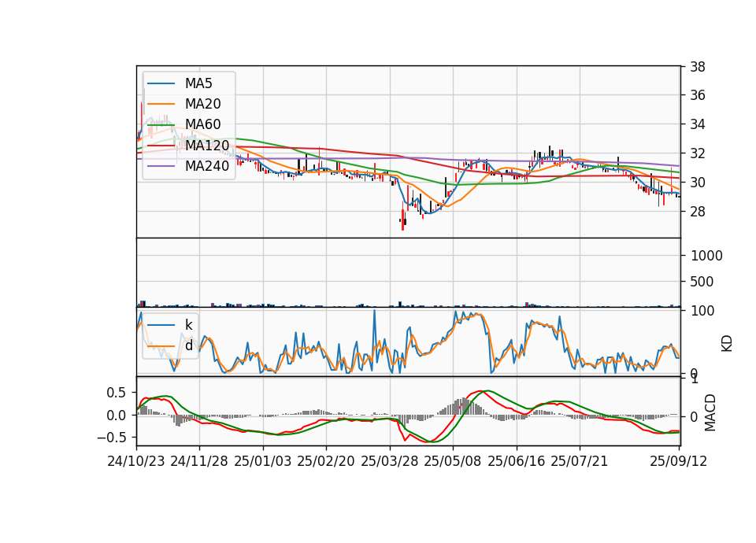Click the price axis value 32
The width and height of the screenshot is (756, 543).
[x=698, y=153]
